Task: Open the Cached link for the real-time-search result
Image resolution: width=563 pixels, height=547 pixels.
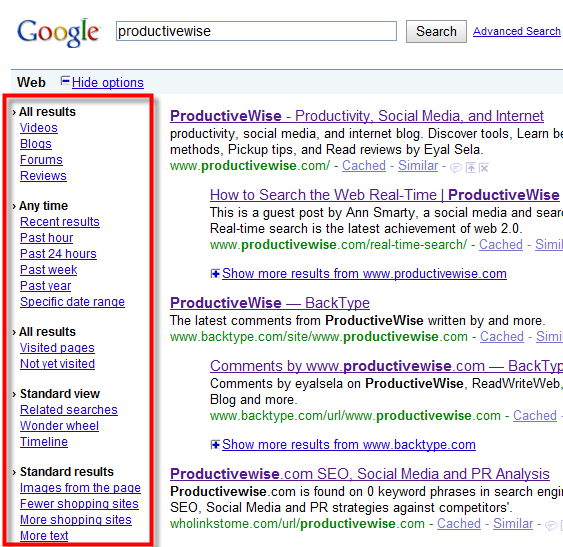Action: (501, 245)
